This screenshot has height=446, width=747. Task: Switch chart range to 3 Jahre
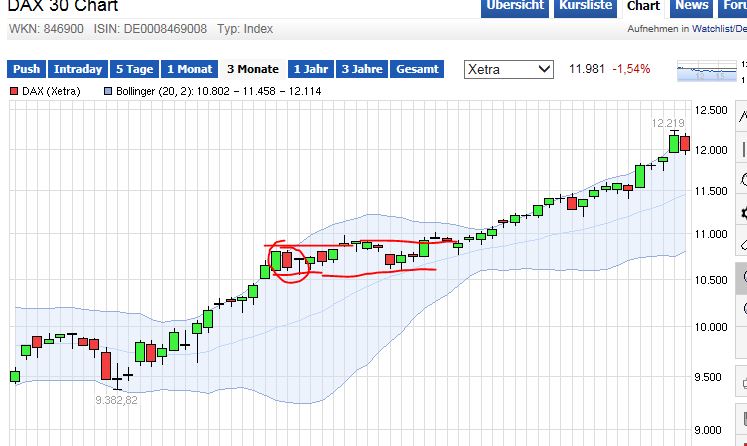(x=362, y=69)
